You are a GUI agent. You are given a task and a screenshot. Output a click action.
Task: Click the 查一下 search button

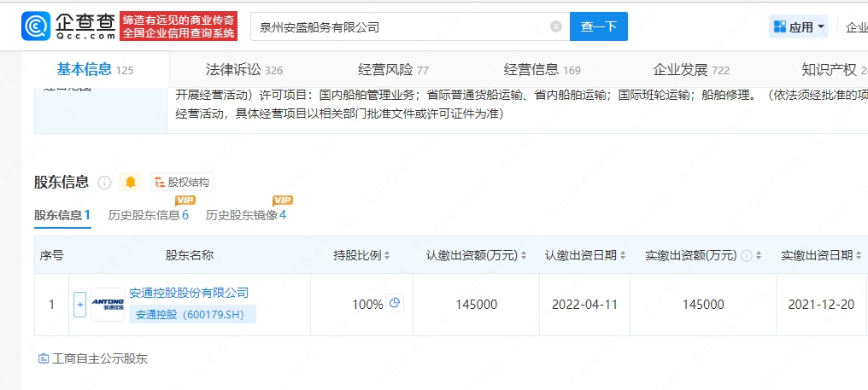598,26
